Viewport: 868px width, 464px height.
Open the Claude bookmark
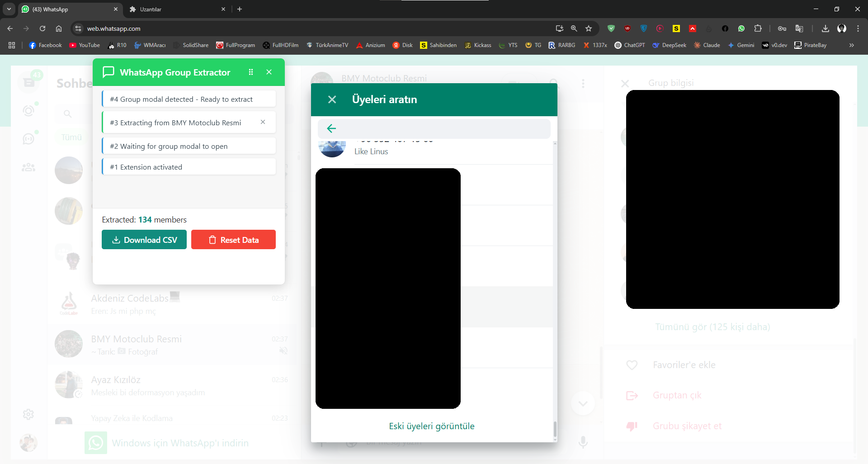tap(707, 45)
